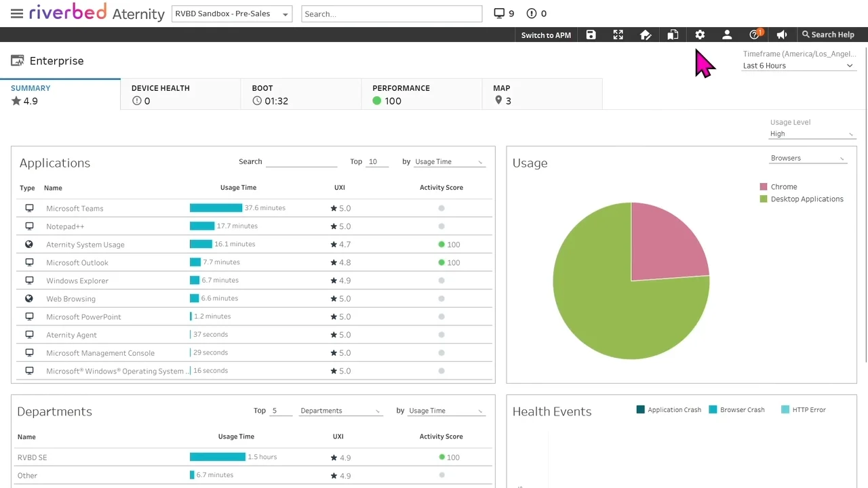Open the help question mark icon
Viewport: 868px width, 488px height.
point(754,35)
